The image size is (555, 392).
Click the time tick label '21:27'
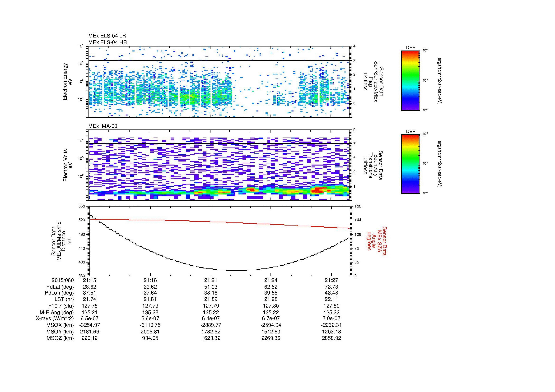tap(331, 280)
